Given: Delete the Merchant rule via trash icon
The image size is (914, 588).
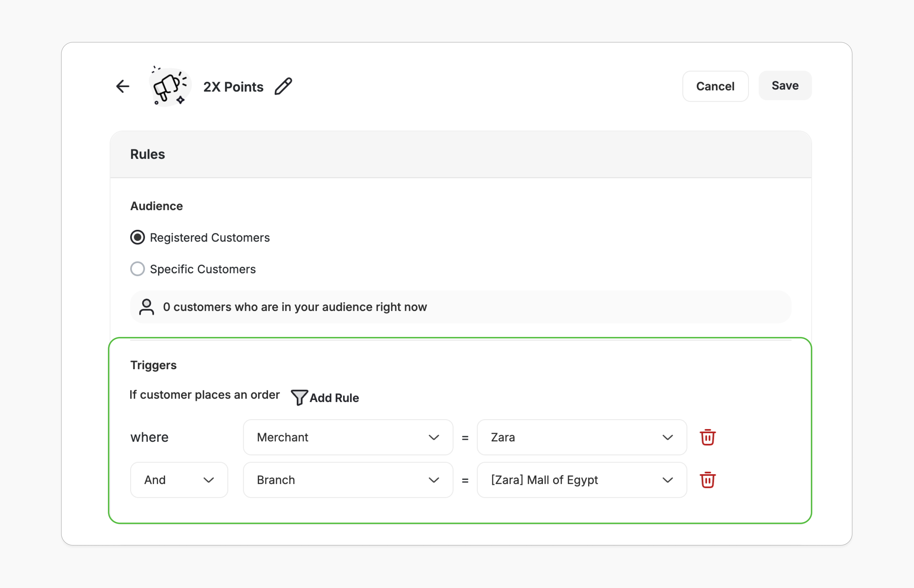Looking at the screenshot, I should [707, 437].
